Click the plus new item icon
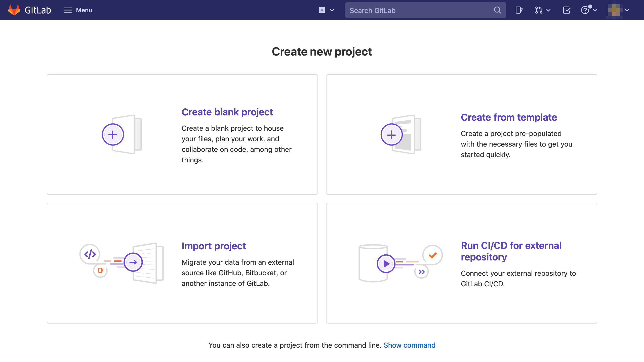The width and height of the screenshot is (644, 362). (322, 10)
